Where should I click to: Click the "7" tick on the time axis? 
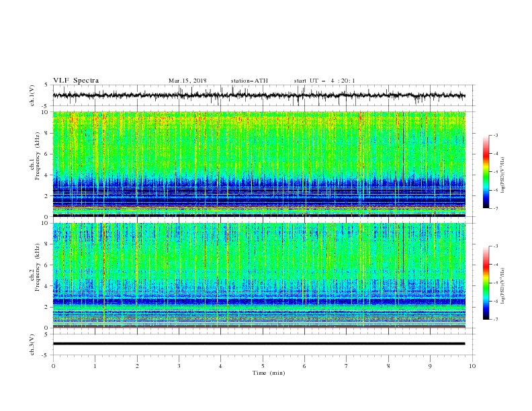click(x=347, y=366)
